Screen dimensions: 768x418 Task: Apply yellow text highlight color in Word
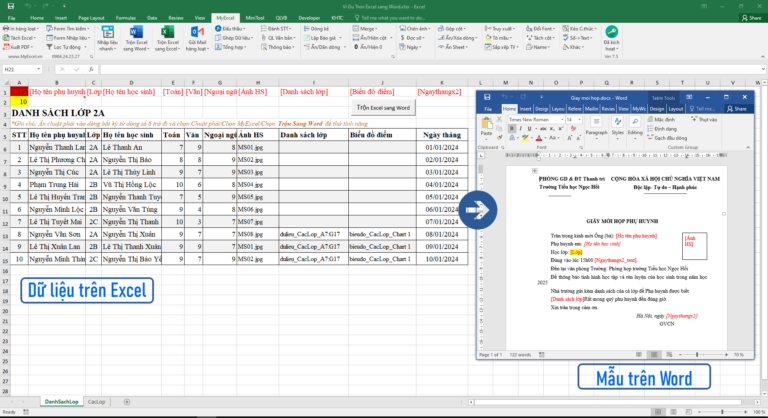click(525, 138)
